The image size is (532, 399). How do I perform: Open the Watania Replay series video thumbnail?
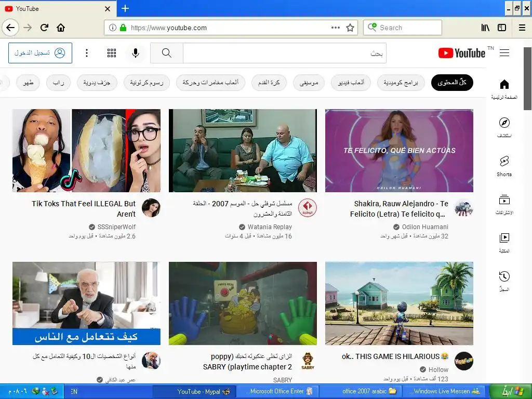243,151
